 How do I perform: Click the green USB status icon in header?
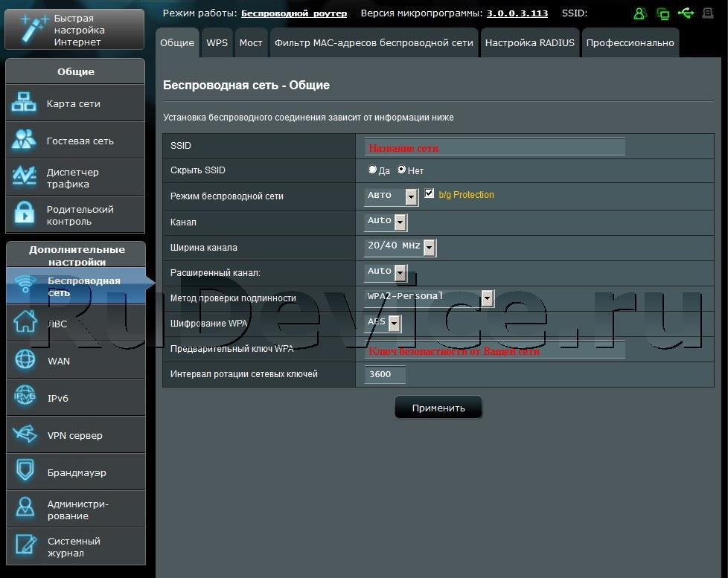(x=686, y=13)
